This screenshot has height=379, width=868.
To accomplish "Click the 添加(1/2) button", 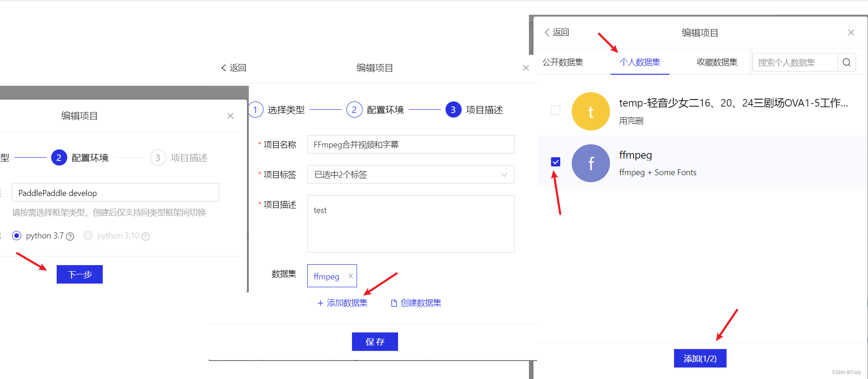I will (x=700, y=358).
